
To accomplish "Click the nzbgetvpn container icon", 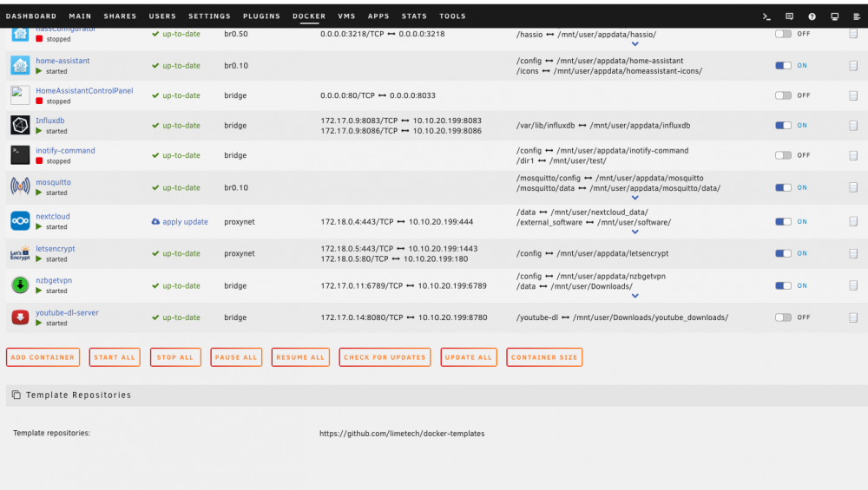I will (20, 285).
